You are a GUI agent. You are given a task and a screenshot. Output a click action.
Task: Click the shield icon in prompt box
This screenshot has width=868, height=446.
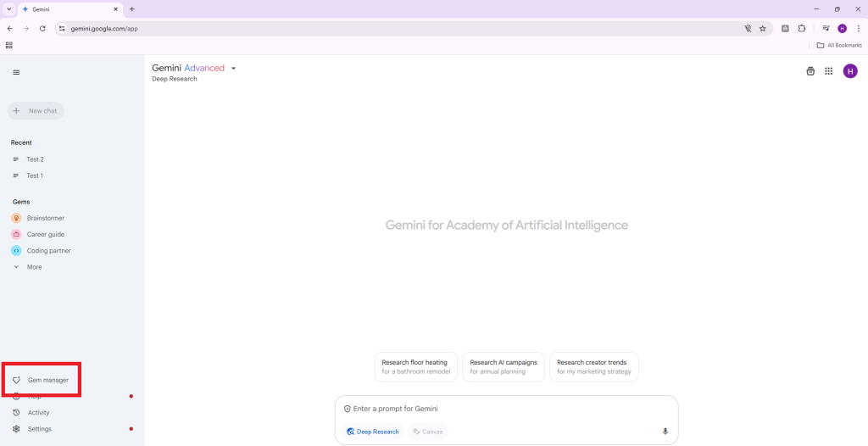[347, 409]
